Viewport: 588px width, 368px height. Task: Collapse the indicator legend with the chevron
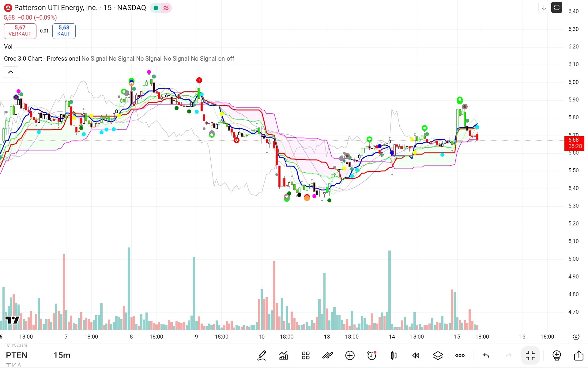11,72
